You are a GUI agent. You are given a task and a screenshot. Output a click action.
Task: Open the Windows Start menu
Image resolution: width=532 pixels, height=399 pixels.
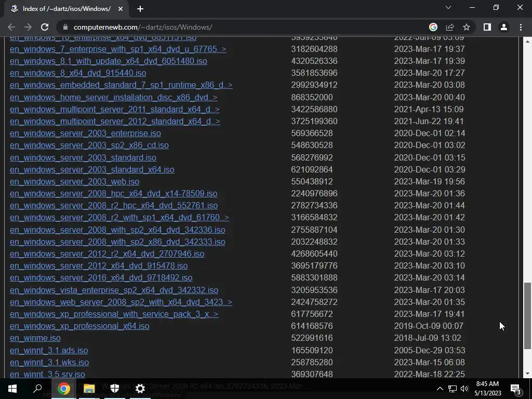click(12, 389)
